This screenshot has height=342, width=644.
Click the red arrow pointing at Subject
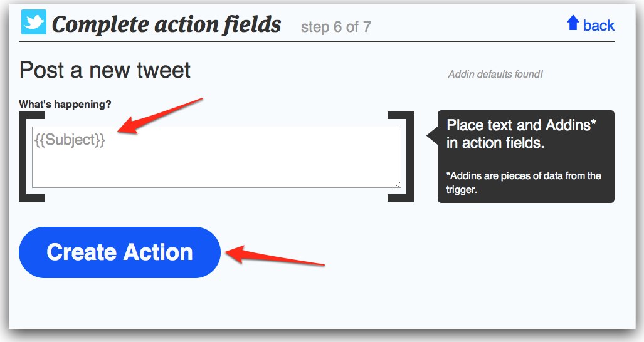click(x=162, y=116)
